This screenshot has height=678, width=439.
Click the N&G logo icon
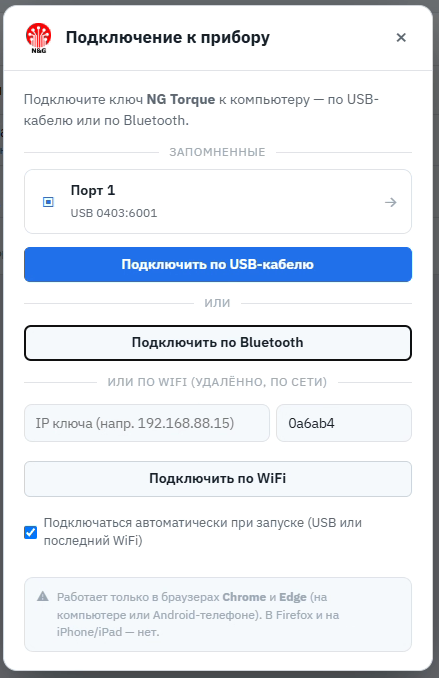tap(38, 38)
